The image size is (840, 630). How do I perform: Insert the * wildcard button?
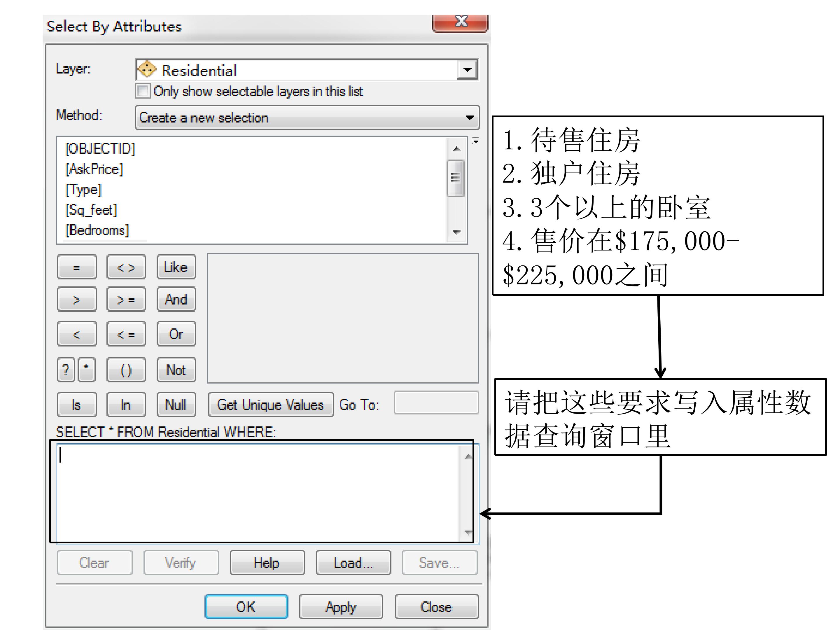87,370
